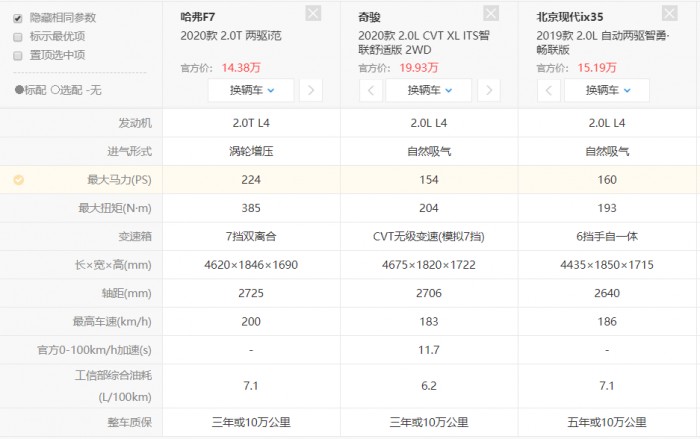Close the 北京现代ix35 column
Image resolution: width=700 pixels, height=439 pixels.
tap(669, 13)
